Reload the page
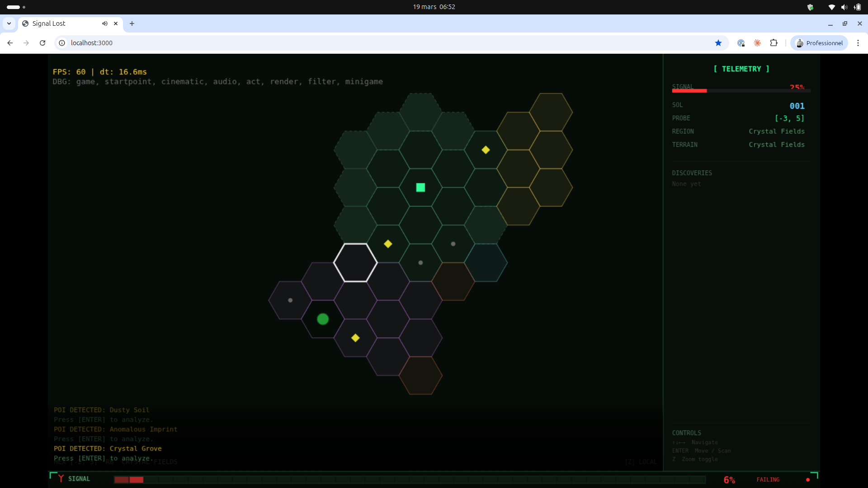This screenshot has width=868, height=488. [42, 43]
